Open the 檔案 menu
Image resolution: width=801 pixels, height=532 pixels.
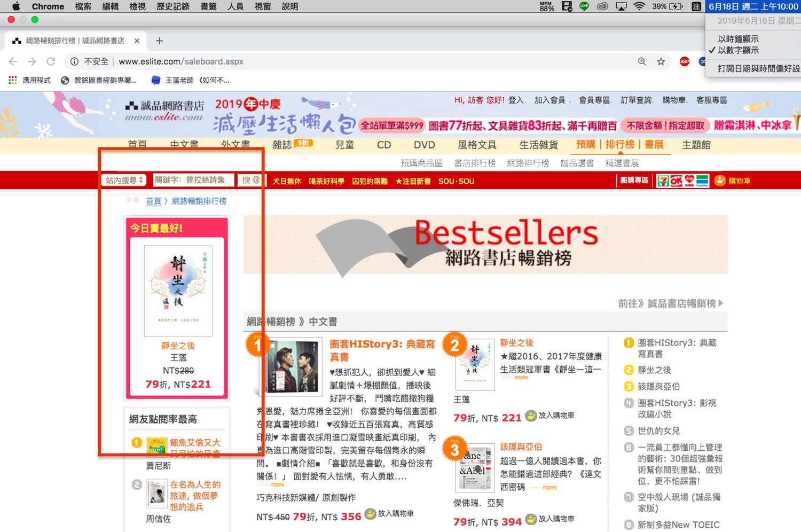pyautogui.click(x=83, y=6)
